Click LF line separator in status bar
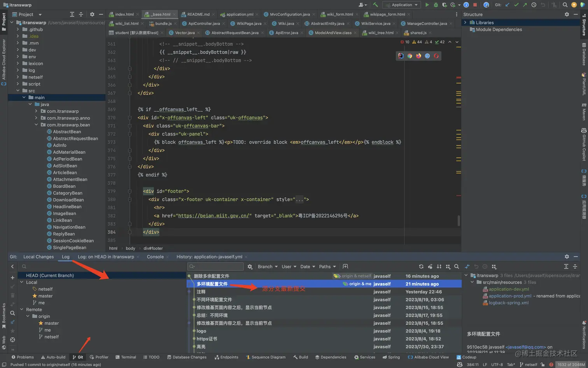This screenshot has width=588, height=368. point(485,364)
